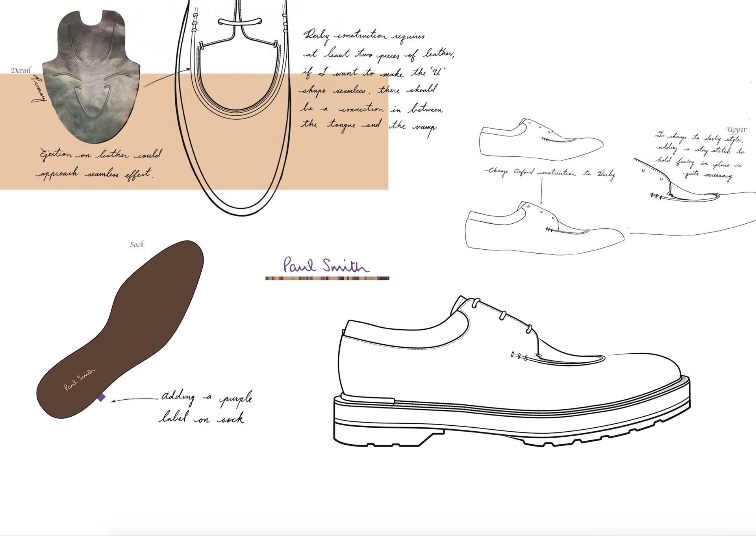Viewport: 756px width, 536px height.
Task: Click the multicolor stripe bar under logo
Action: tap(327, 278)
